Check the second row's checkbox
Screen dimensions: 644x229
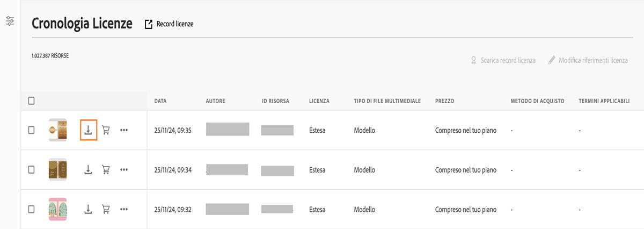click(x=32, y=170)
